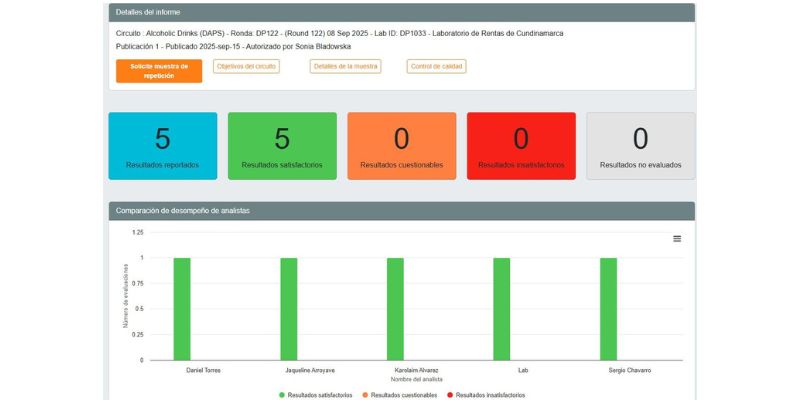
Task: Open 'Objetivos del circuito'
Action: click(246, 66)
